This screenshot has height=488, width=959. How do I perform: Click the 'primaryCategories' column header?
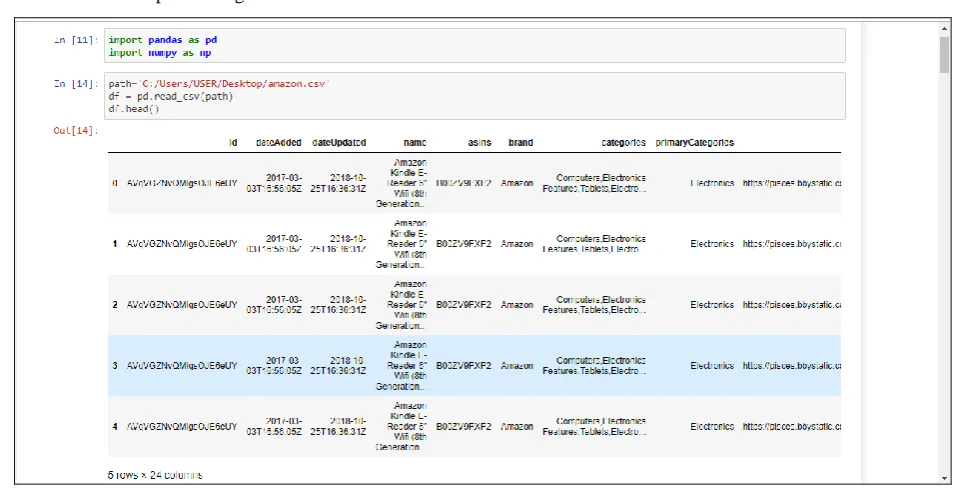[694, 142]
